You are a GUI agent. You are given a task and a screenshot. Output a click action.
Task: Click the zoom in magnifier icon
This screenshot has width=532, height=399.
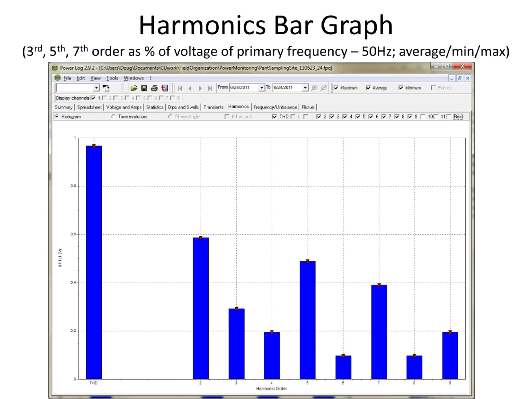[x=314, y=88]
